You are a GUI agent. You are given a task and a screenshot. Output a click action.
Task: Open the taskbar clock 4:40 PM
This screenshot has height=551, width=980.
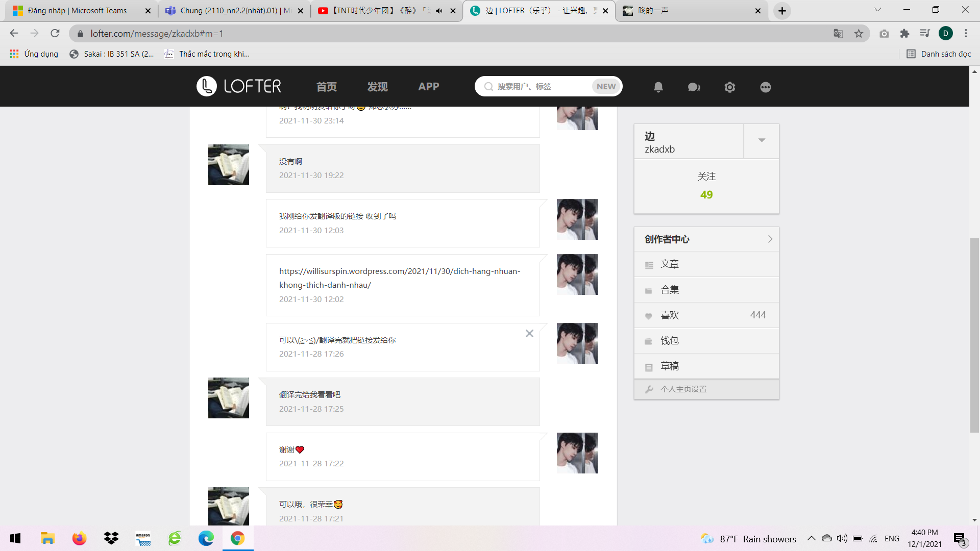(x=925, y=538)
